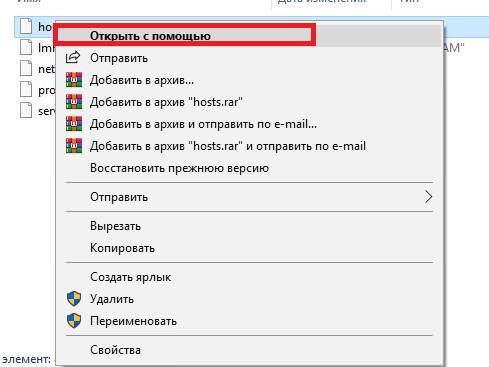Click the shield icon beside 'Переименовать'

(74, 321)
